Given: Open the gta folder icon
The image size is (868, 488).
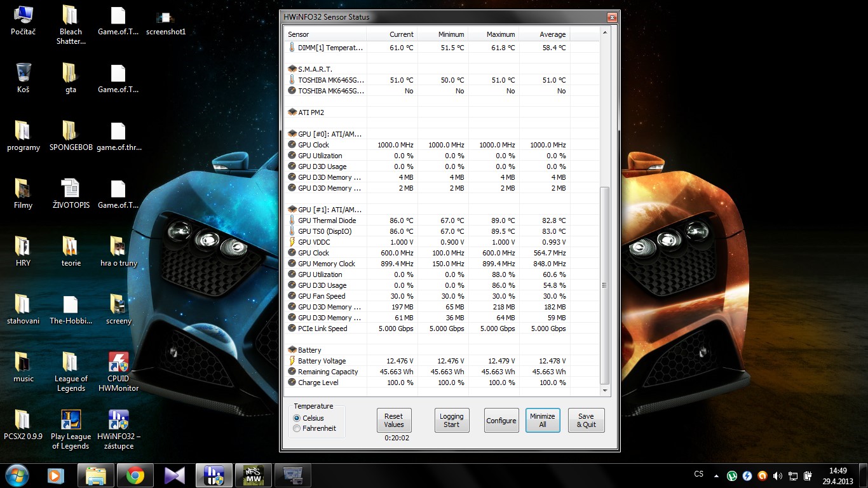Looking at the screenshot, I should 71,79.
